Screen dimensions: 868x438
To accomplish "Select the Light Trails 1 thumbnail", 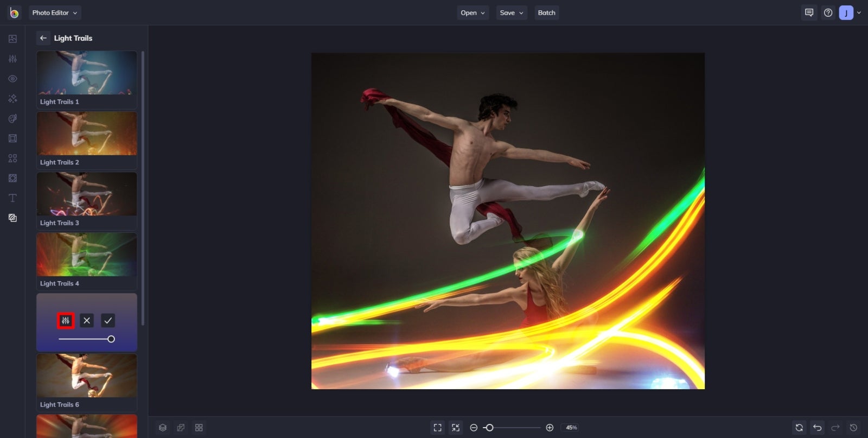I will 87,80.
